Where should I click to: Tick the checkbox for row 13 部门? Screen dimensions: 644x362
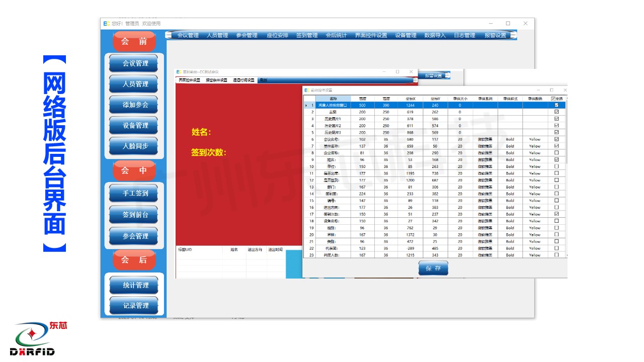[556, 187]
